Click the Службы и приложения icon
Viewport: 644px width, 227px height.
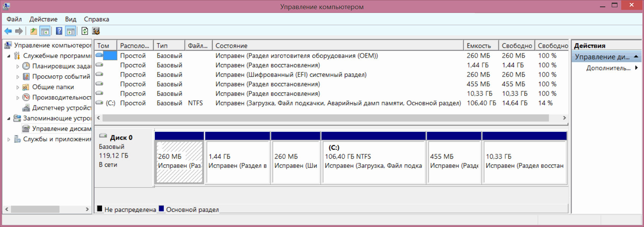point(17,139)
